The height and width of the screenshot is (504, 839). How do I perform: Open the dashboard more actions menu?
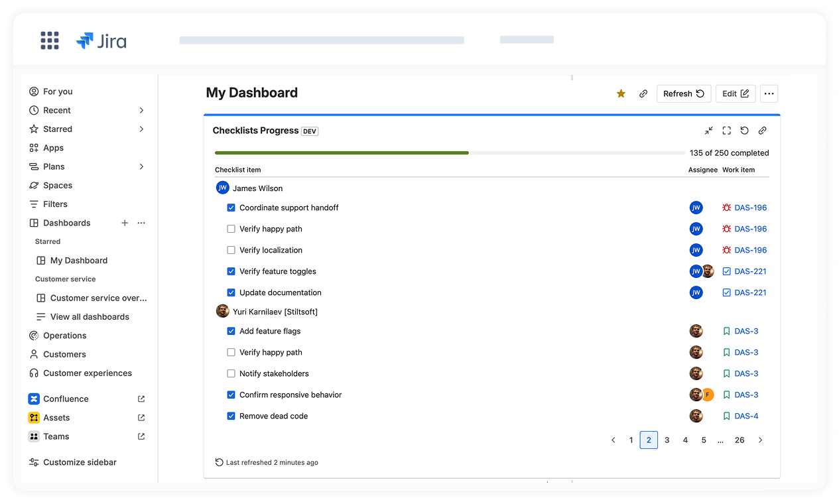coord(769,94)
